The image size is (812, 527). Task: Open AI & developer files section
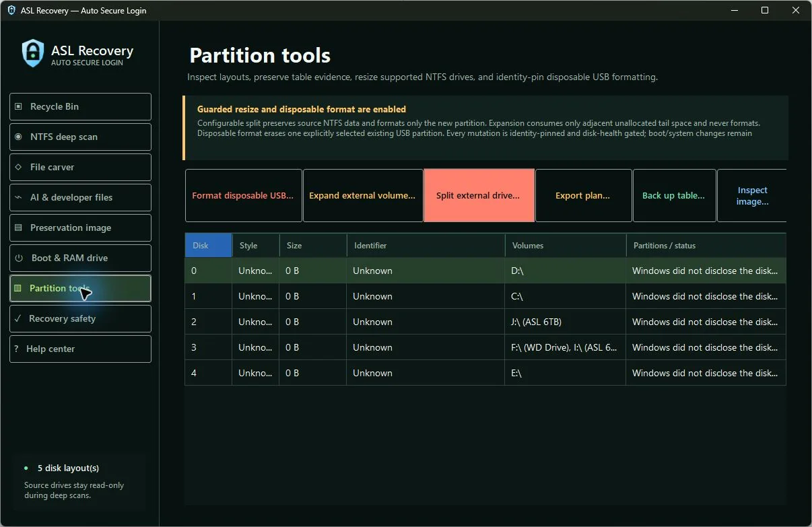(x=80, y=197)
